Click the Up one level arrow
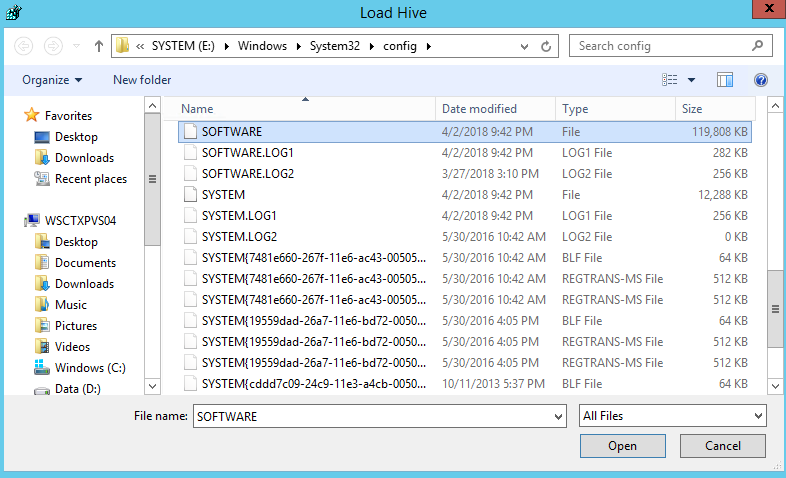This screenshot has height=478, width=786. coord(98,46)
